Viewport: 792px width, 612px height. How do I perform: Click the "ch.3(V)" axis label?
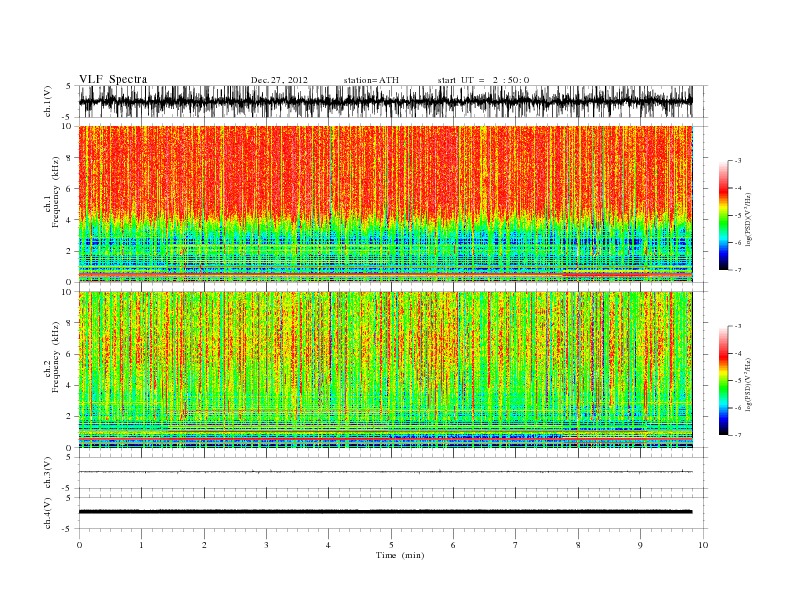click(x=48, y=473)
